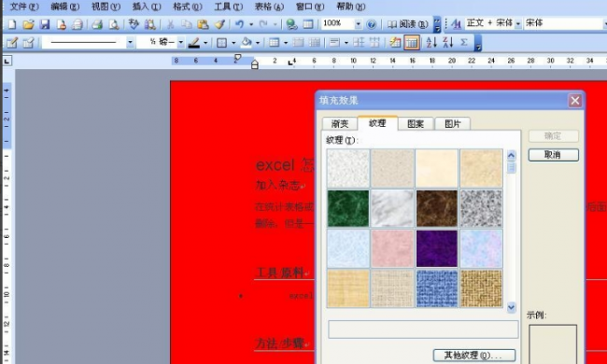
Task: Click the shading color paint bucket
Action: click(247, 43)
